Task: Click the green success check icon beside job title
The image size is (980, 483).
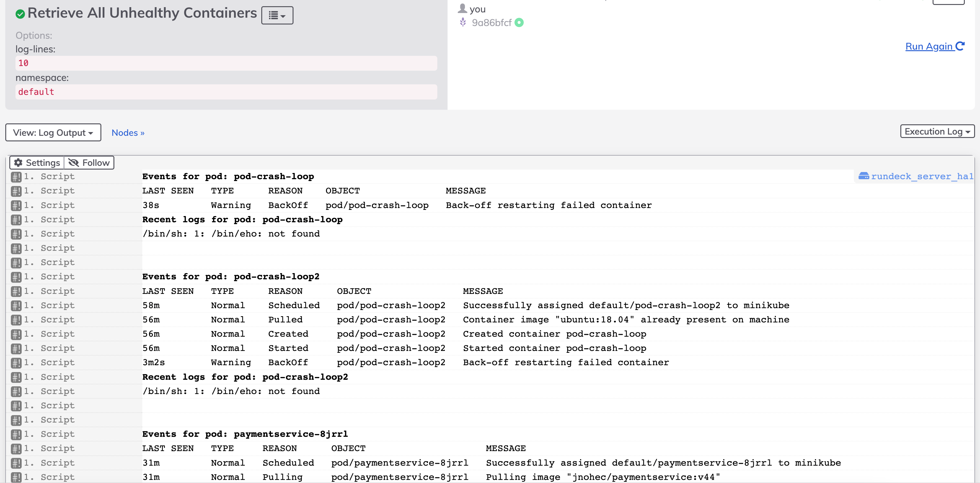Action: (21, 14)
